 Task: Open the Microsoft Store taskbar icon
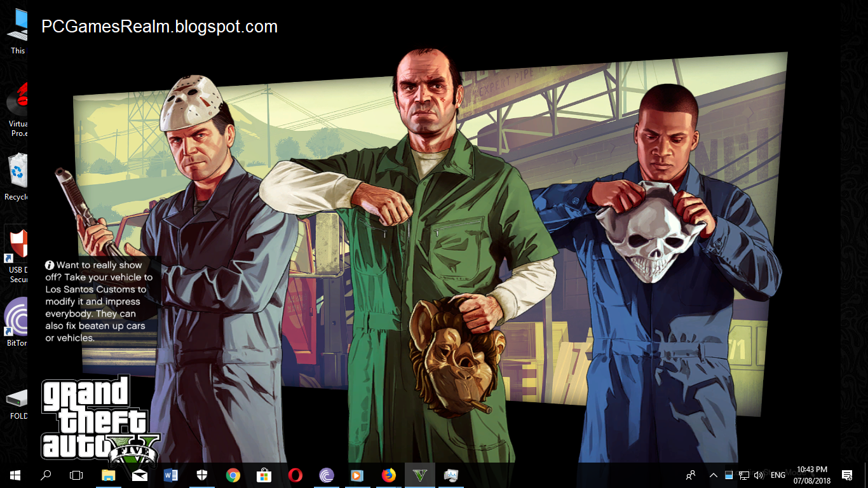coord(264,475)
